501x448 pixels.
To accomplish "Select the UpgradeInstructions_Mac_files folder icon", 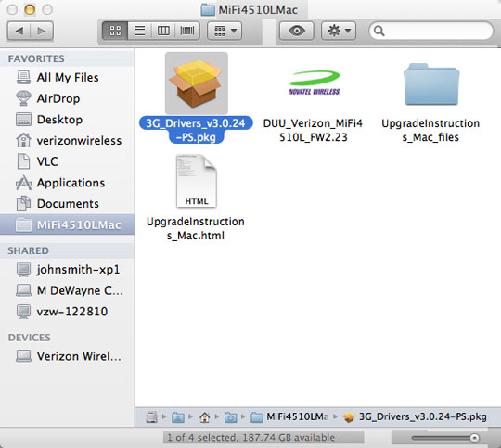I will point(431,84).
